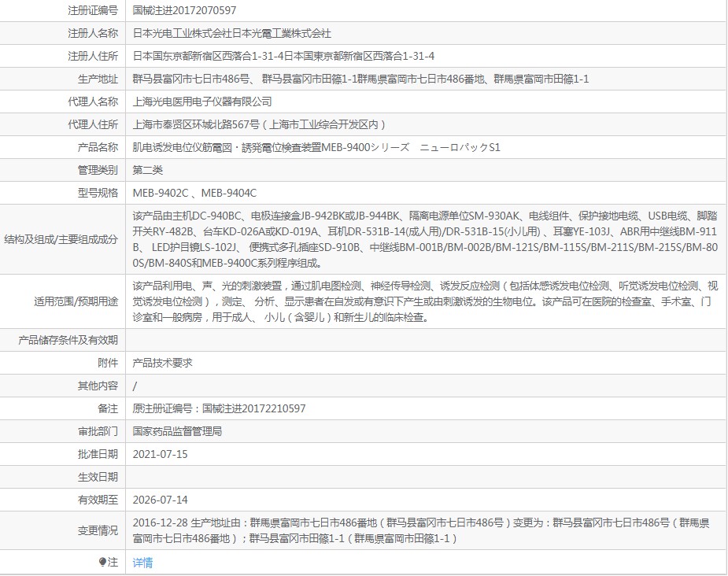
Task: Select approving department 国家药品监督管理局
Action: click(x=177, y=431)
